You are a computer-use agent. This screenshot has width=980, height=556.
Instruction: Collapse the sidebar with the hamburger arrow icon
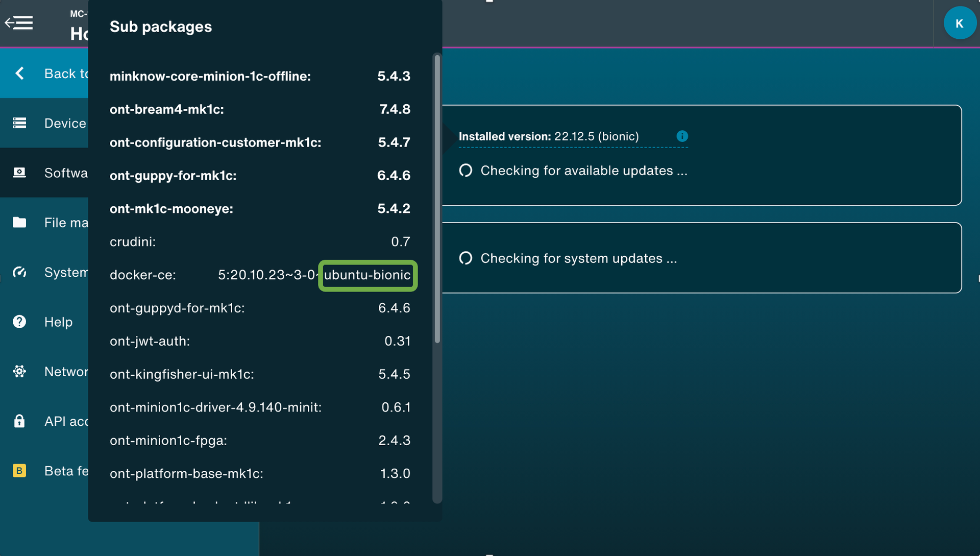pos(19,22)
